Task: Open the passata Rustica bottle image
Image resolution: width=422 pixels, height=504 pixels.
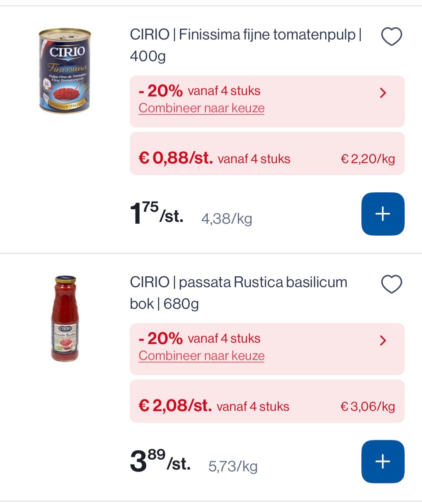Action: pyautogui.click(x=65, y=319)
